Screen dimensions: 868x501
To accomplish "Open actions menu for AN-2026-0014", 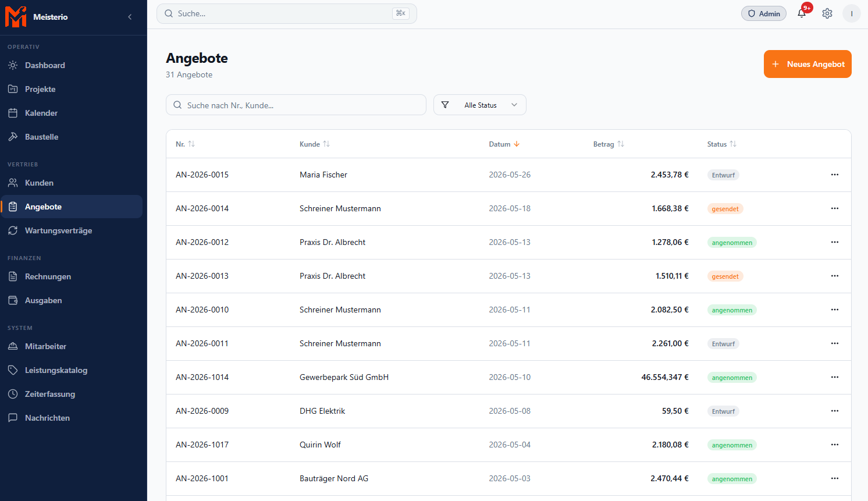I will [x=835, y=208].
